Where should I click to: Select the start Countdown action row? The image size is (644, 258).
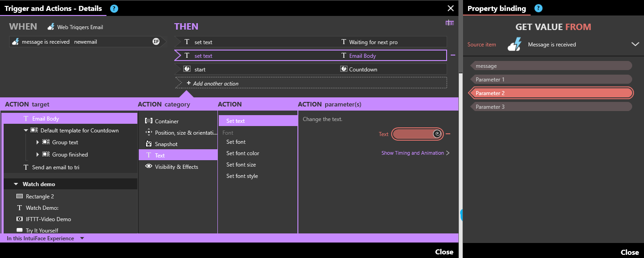[x=311, y=69]
